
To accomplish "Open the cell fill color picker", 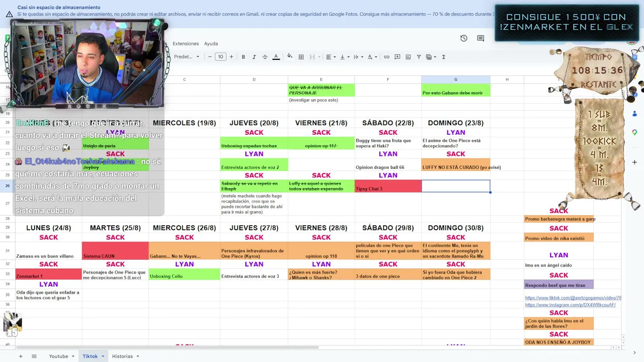I will click(290, 57).
